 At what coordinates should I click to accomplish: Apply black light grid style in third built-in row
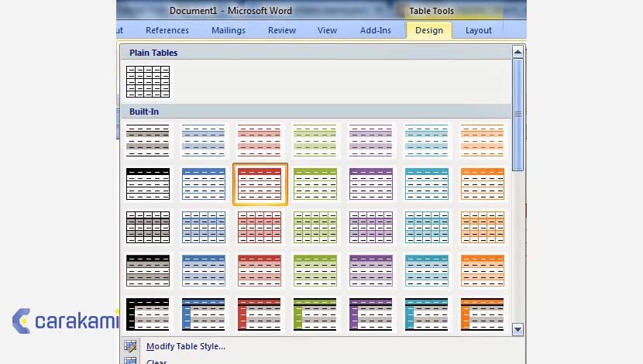[x=148, y=227]
